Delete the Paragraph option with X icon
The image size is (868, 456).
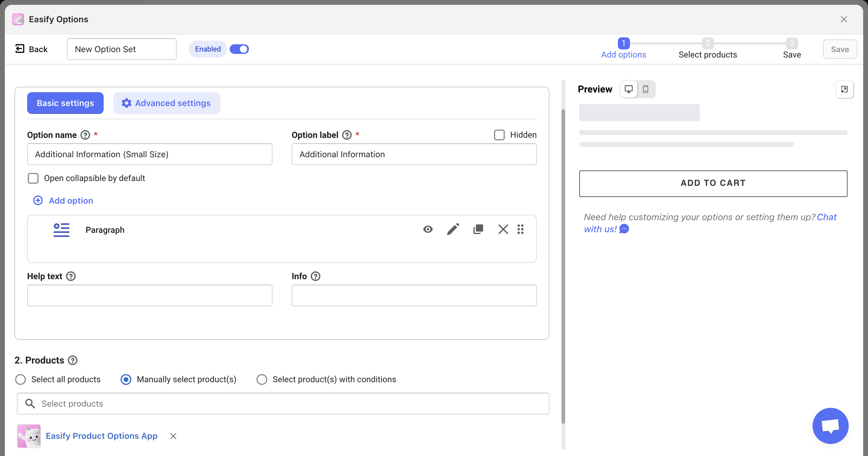click(x=503, y=229)
